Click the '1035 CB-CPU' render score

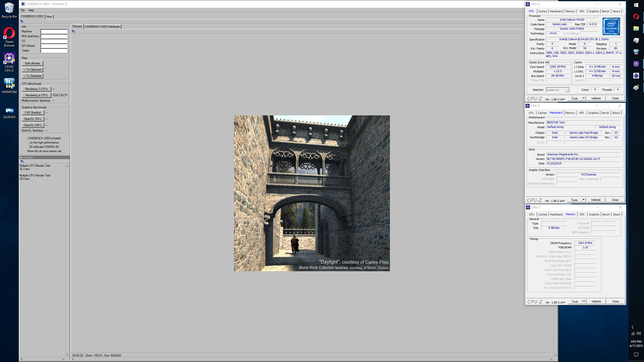(x=60, y=95)
